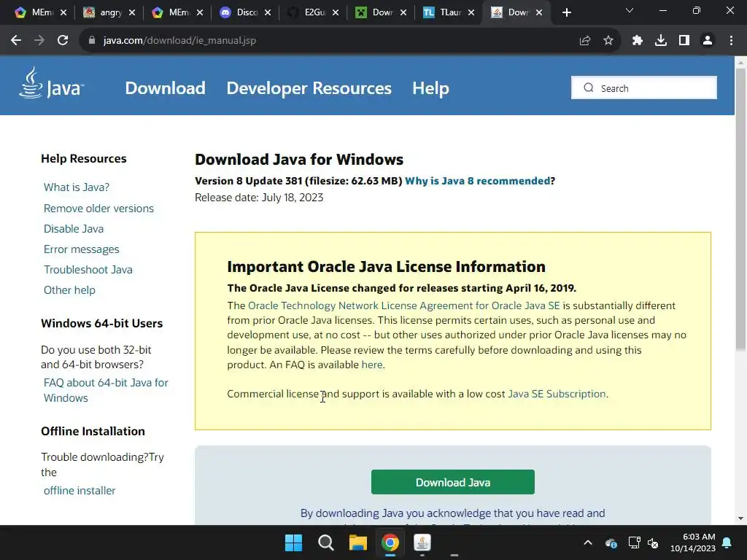
Task: Click network display tray icon
Action: click(634, 542)
